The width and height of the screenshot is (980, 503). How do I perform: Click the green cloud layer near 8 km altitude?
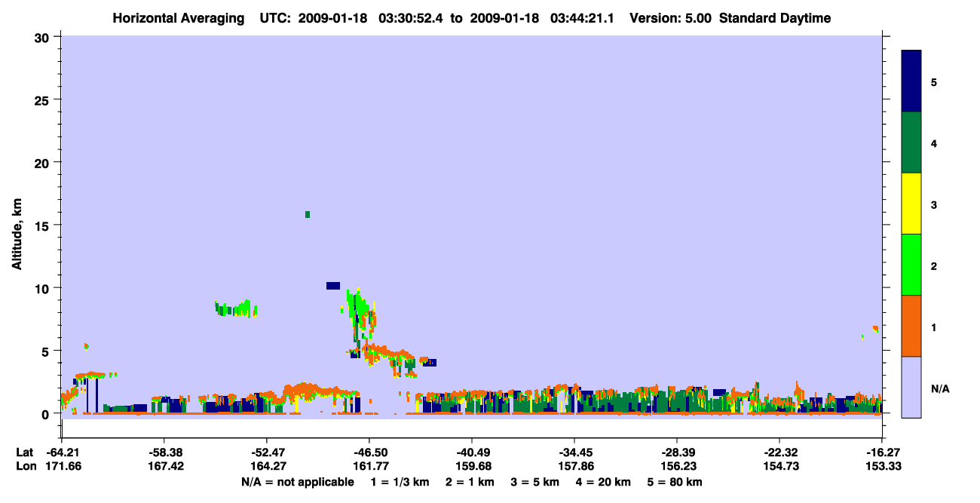click(235, 308)
